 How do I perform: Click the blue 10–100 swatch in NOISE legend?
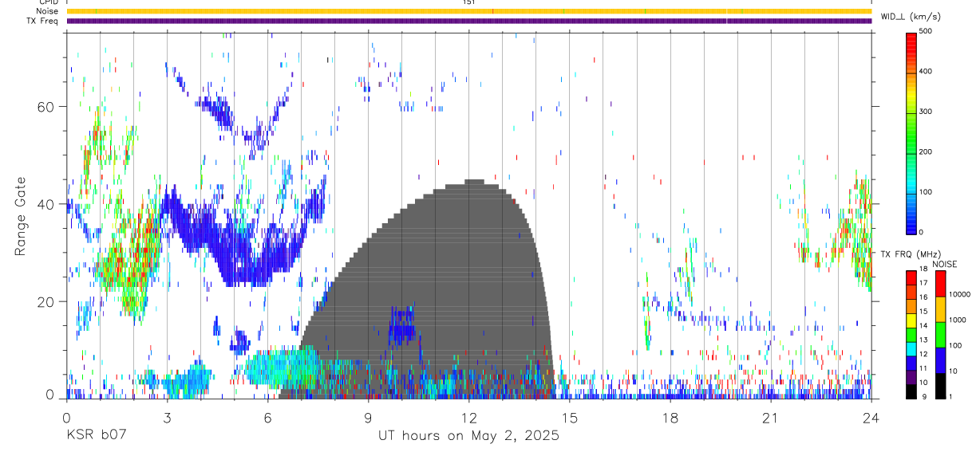coord(940,360)
